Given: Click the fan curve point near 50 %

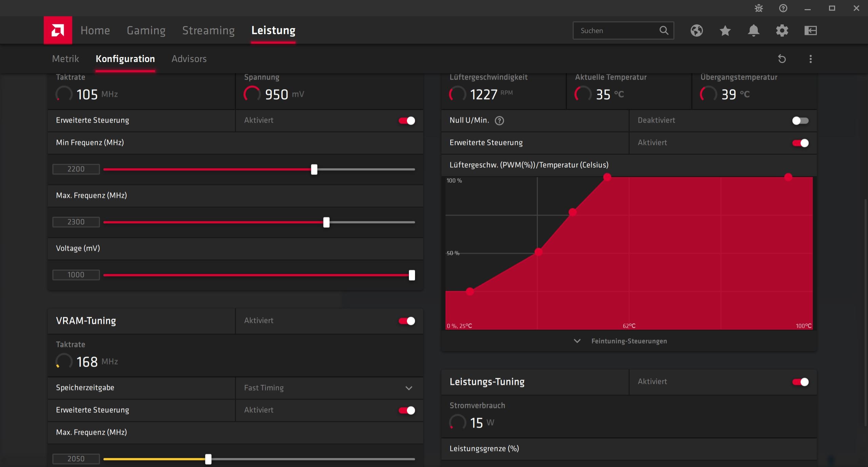Looking at the screenshot, I should pos(538,252).
